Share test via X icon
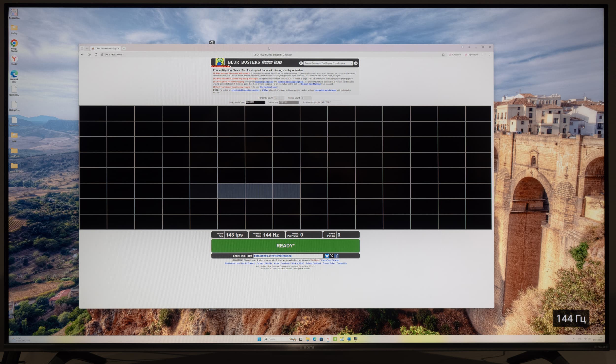This screenshot has height=364, width=616. 332,256
